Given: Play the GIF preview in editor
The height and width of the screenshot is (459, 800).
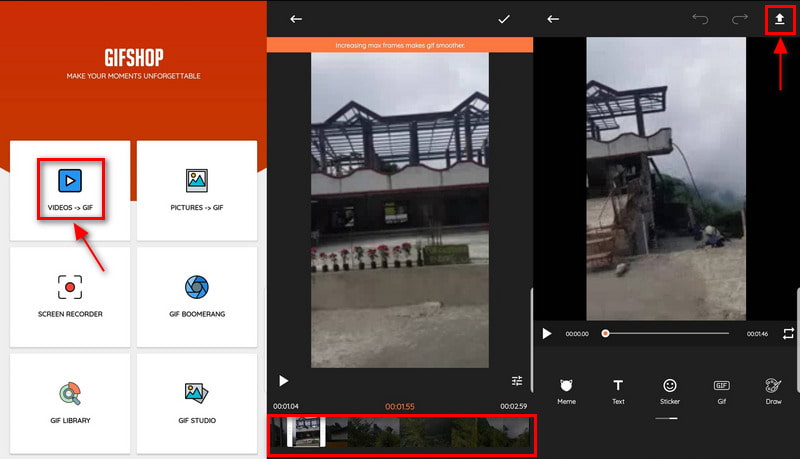Looking at the screenshot, I should click(547, 334).
